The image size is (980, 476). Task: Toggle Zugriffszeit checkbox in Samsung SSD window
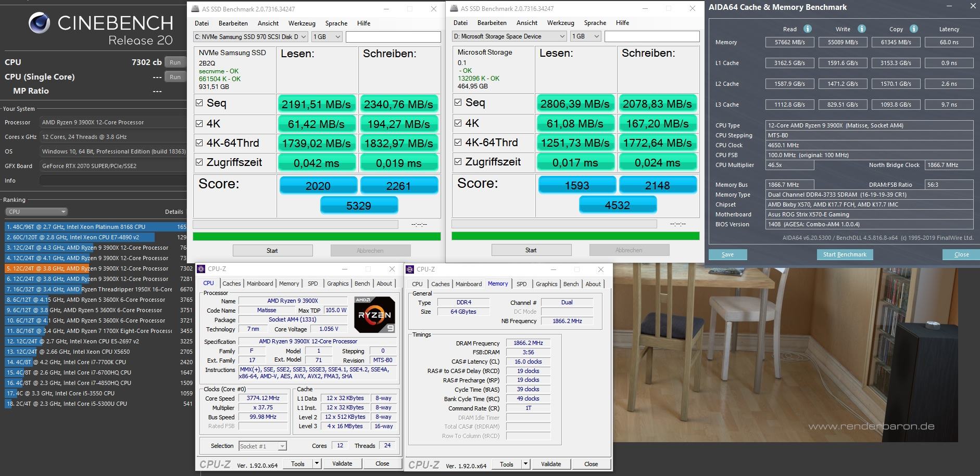point(199,162)
